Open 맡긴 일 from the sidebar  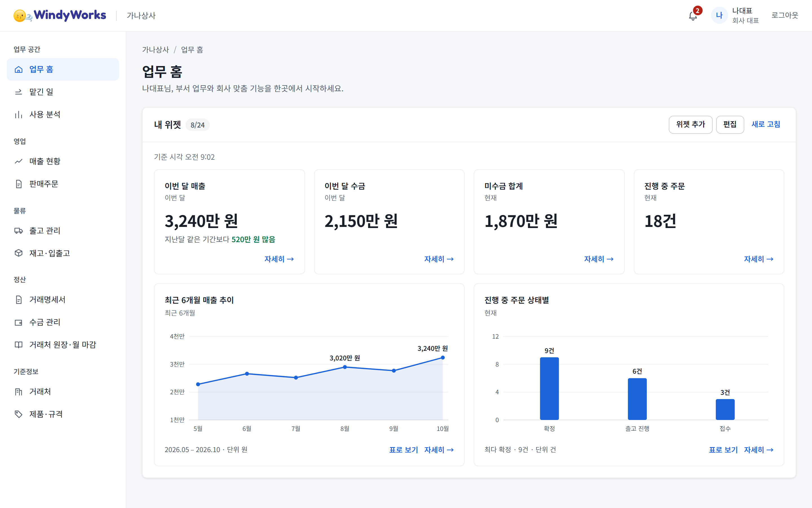point(63,92)
